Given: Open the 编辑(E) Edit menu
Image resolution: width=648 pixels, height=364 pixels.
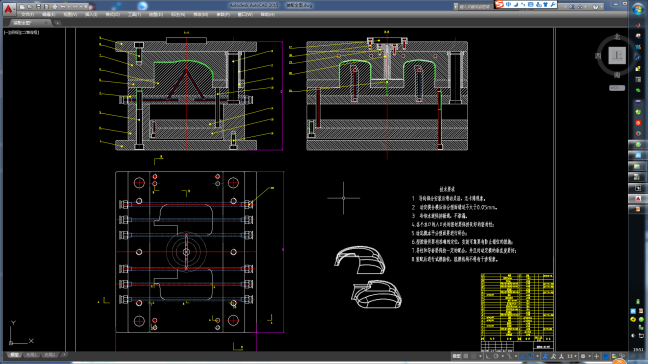Looking at the screenshot, I should [49, 14].
